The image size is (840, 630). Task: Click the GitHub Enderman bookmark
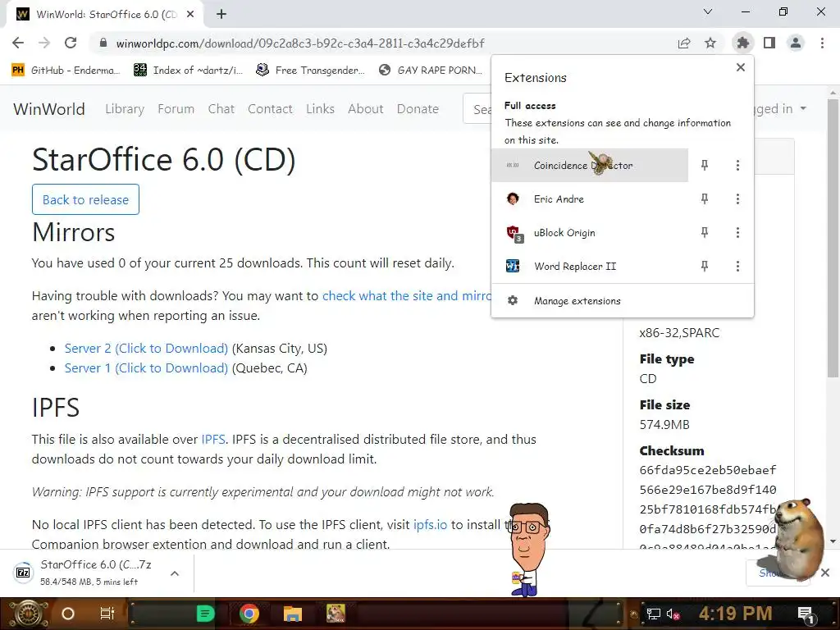[x=66, y=71]
